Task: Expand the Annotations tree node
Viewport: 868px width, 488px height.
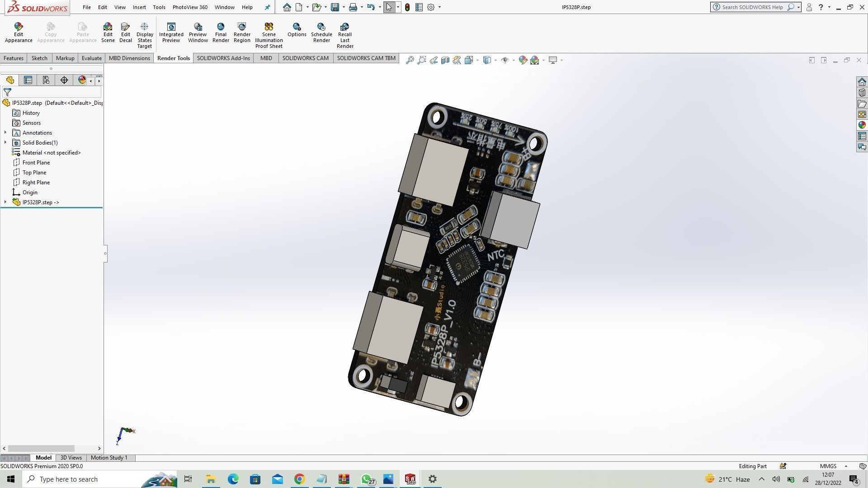Action: (5, 133)
